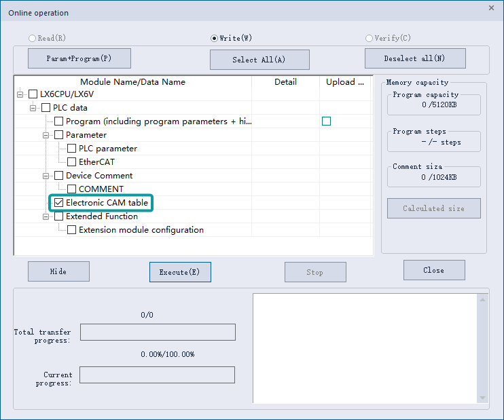Select the Write(W) radio button

215,39
